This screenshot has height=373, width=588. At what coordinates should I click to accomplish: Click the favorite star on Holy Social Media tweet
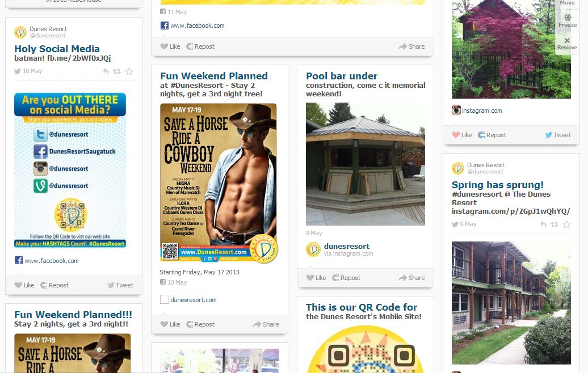(129, 71)
